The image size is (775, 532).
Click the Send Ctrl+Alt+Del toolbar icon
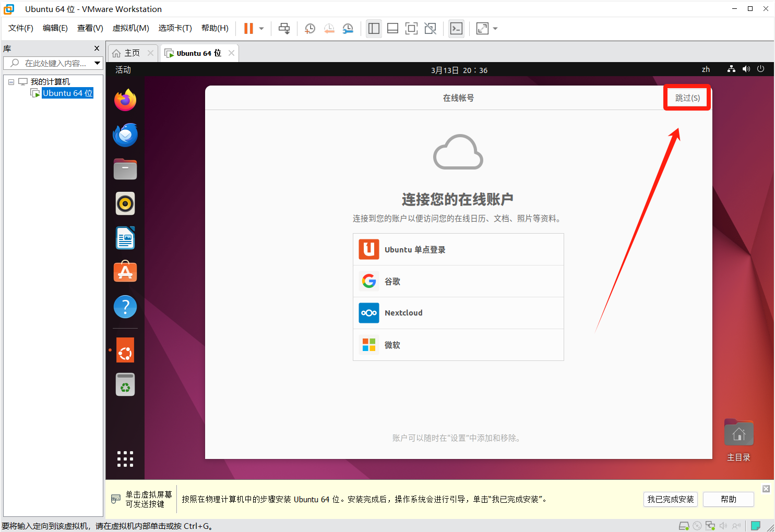[x=284, y=29]
